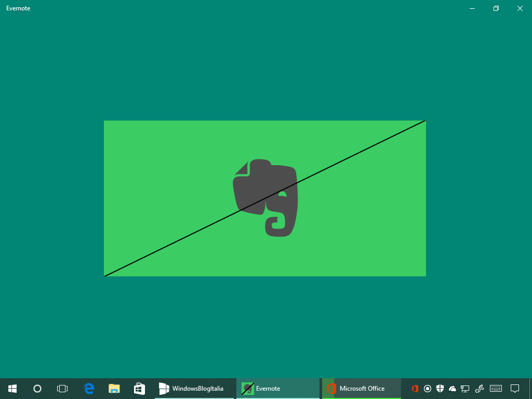Open Windows Ink Workspace pen icon

coord(480,389)
